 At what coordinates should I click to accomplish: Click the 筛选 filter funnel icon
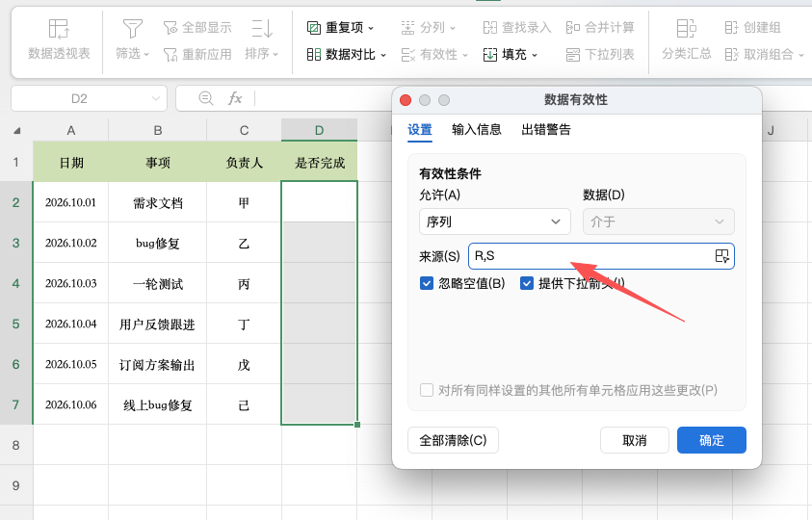click(132, 29)
